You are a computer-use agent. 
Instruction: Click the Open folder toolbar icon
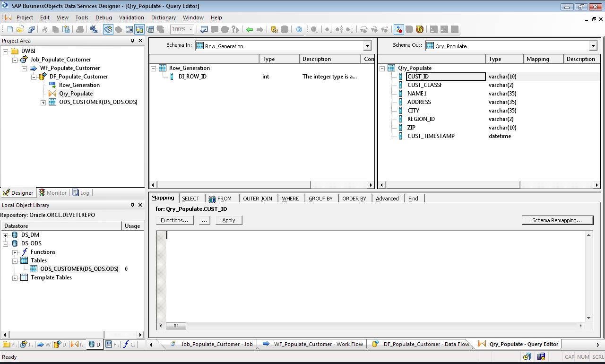tap(21, 29)
